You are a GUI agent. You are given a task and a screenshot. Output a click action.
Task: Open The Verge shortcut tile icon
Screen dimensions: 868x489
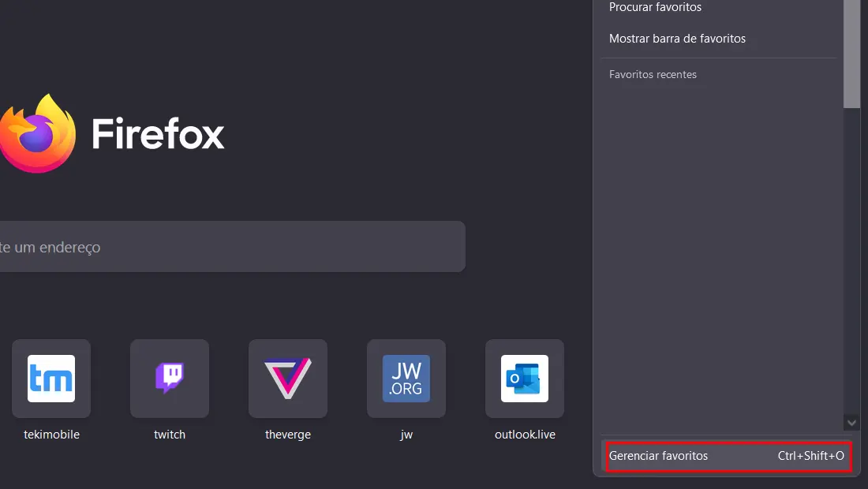[288, 379]
